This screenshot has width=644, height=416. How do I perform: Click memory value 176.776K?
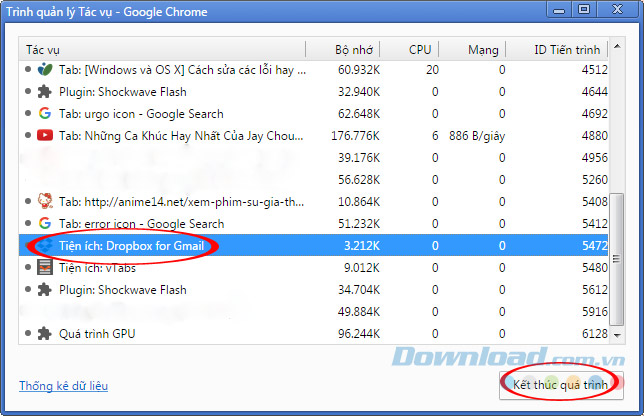356,136
